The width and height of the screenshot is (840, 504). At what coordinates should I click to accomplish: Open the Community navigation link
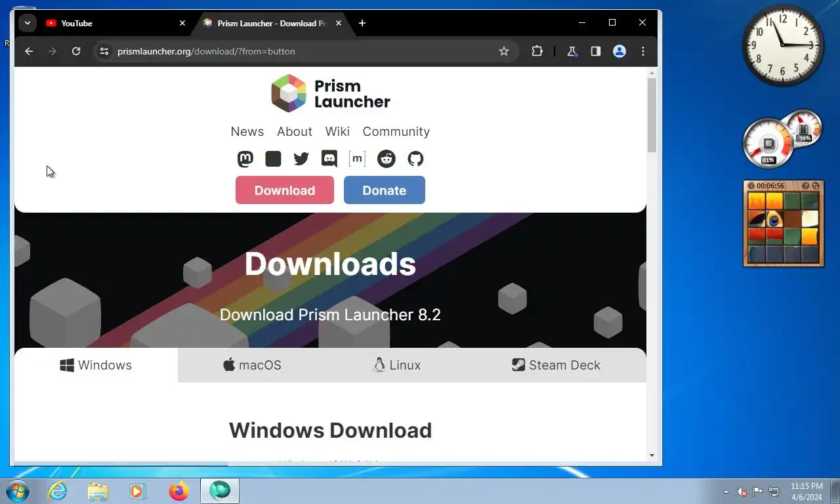click(396, 131)
